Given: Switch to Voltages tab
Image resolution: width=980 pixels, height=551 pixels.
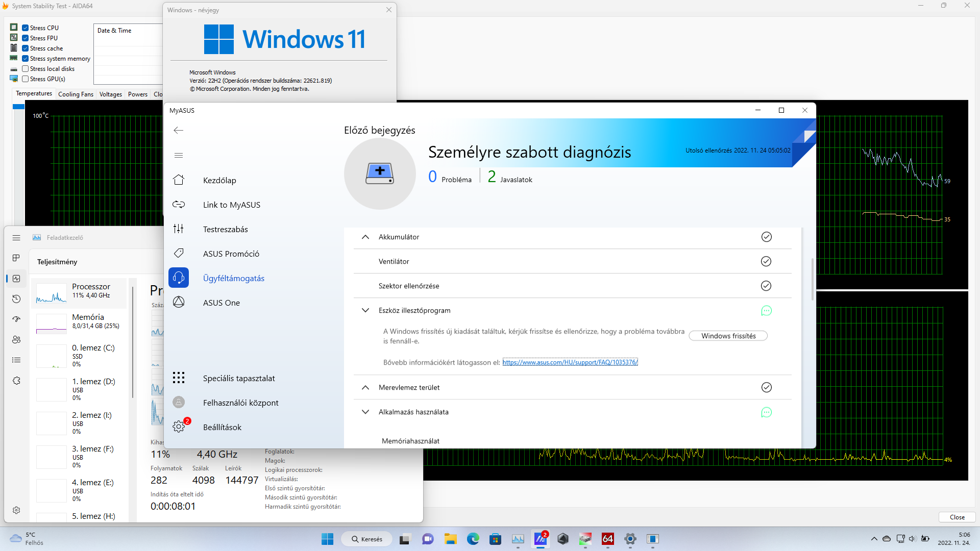Looking at the screenshot, I should tap(111, 94).
